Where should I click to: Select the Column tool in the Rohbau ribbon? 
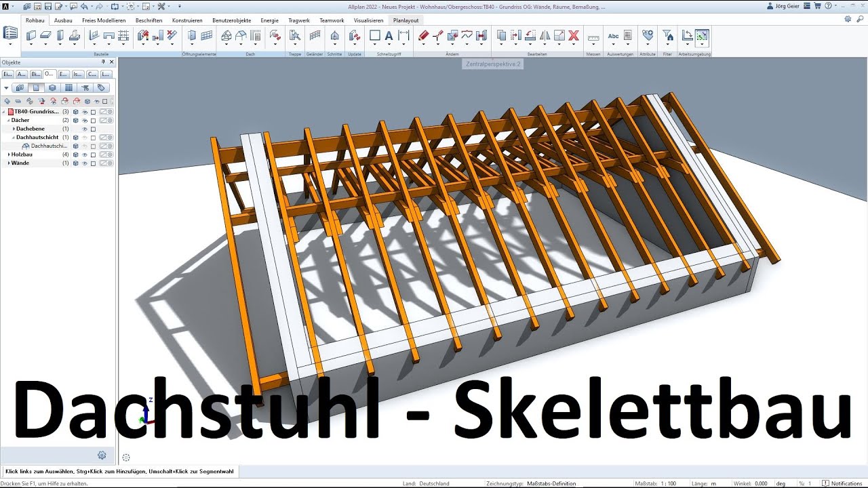point(60,35)
